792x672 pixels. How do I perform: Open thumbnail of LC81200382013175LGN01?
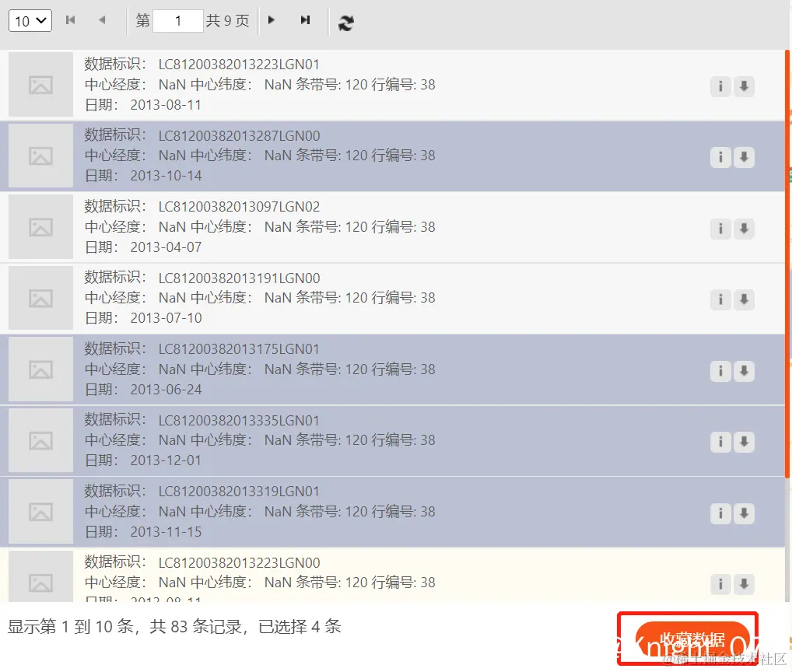pyautogui.click(x=41, y=369)
